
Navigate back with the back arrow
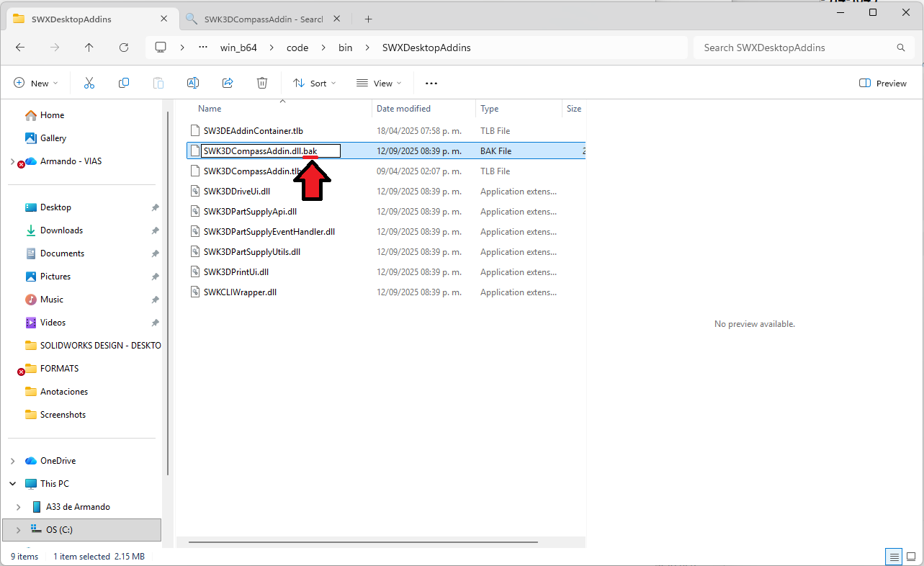pyautogui.click(x=20, y=48)
